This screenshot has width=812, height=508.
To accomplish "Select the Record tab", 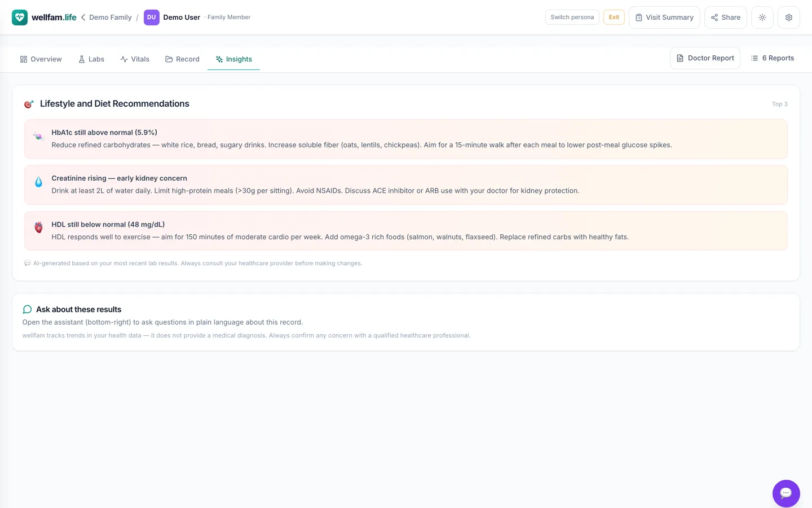I will tap(182, 59).
